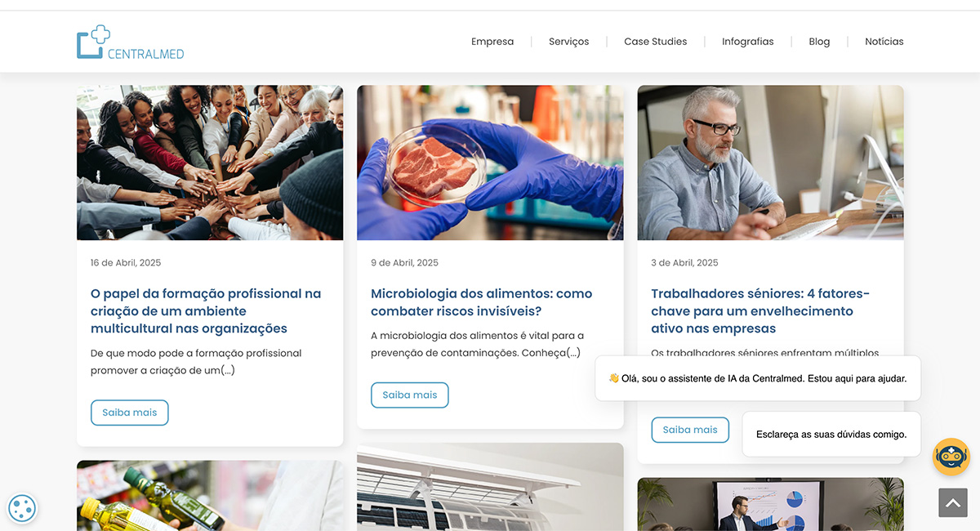Click the 'Esclareça as suas dúvidas comigo' chat bubble
This screenshot has width=980, height=531.
831,435
